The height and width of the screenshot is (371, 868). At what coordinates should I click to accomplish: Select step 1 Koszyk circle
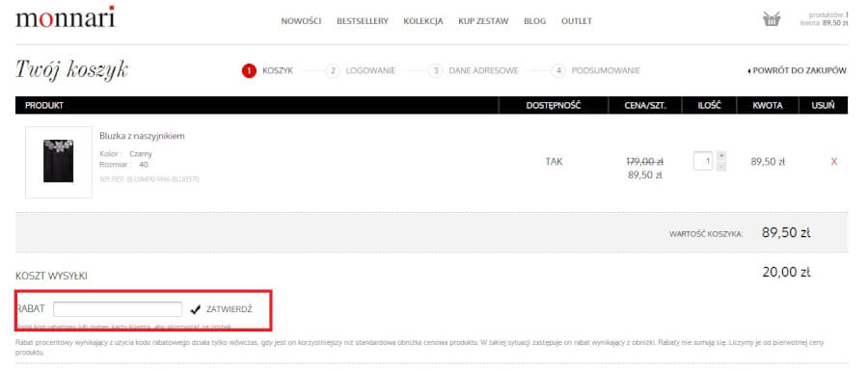point(249,70)
